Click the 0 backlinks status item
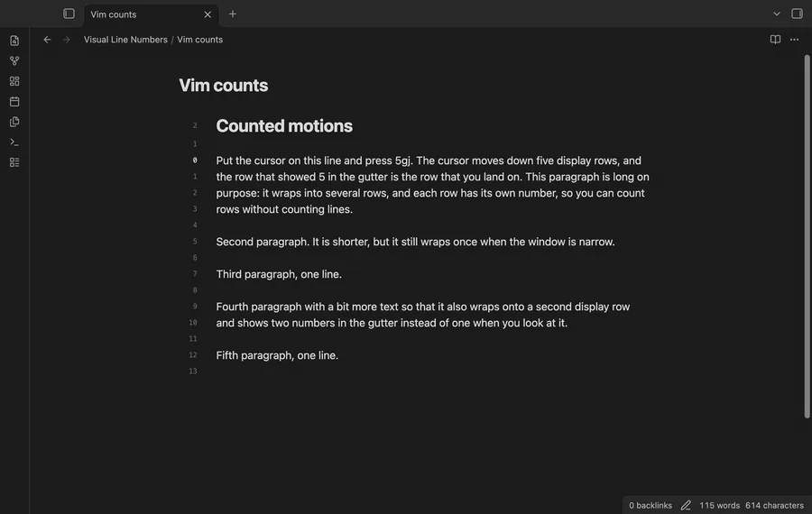 (x=650, y=505)
